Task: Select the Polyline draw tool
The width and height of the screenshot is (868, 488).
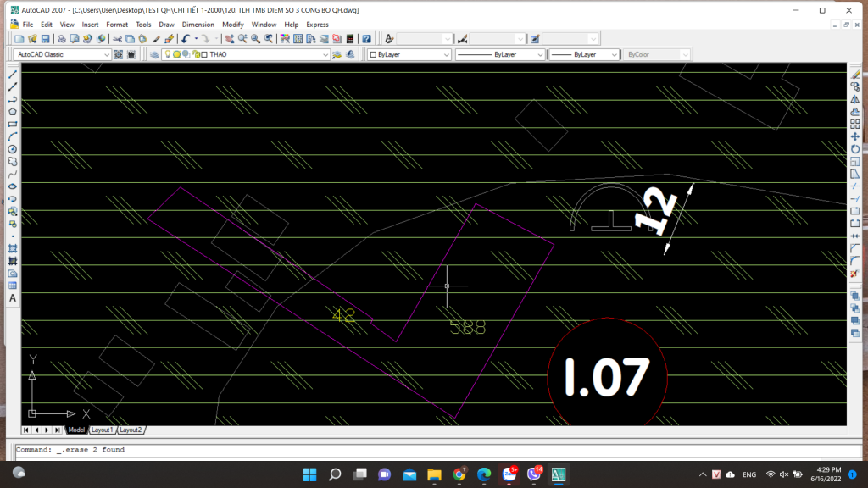Action: tap(12, 100)
